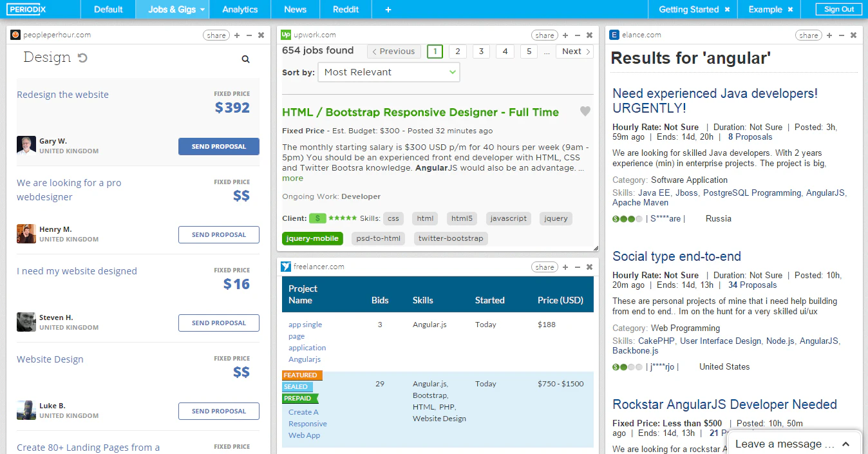Send proposal to Steven H.
This screenshot has height=454, width=868.
(x=219, y=323)
